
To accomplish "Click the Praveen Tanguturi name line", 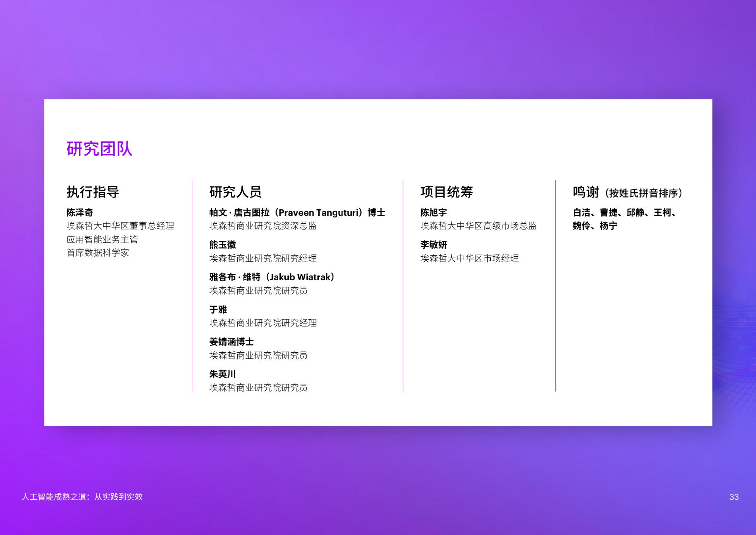I will 297,212.
